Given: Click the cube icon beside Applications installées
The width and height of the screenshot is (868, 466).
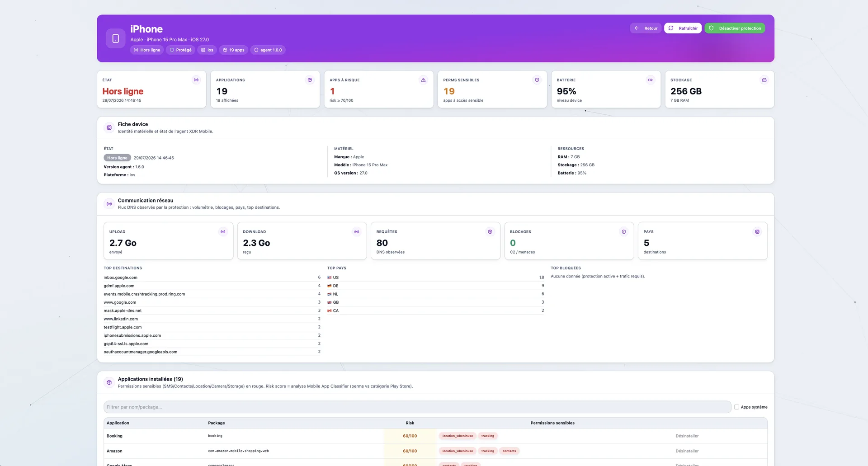Looking at the screenshot, I should [109, 382].
